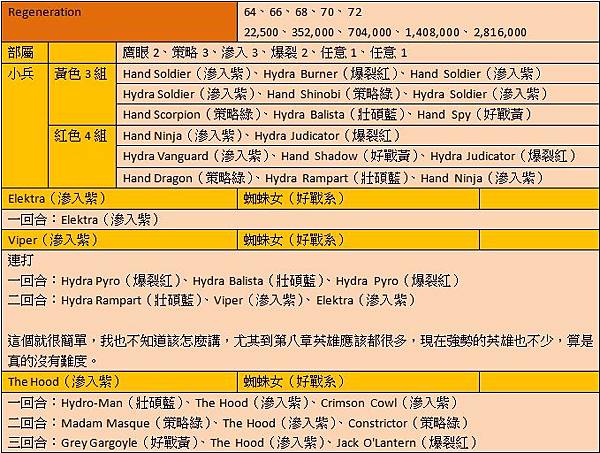Click the Viper（滲入紫）header cell
The image size is (600, 453).
pyautogui.click(x=119, y=240)
